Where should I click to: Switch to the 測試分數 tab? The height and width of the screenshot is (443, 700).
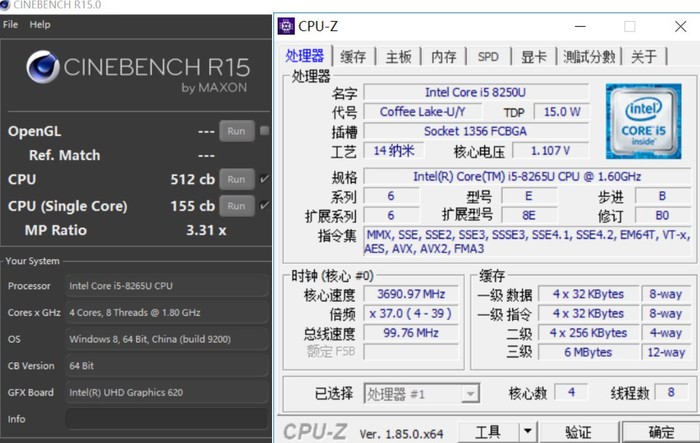pyautogui.click(x=589, y=57)
